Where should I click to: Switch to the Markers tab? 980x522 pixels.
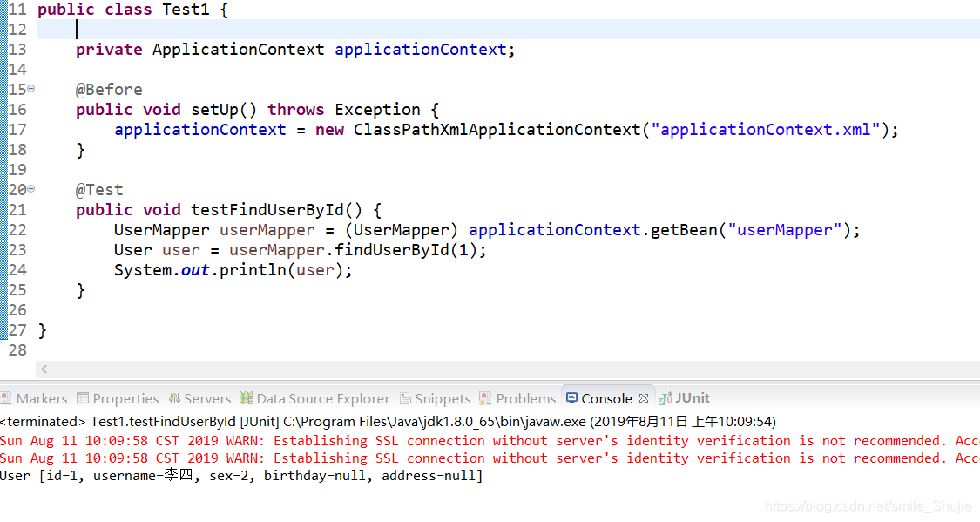click(34, 398)
